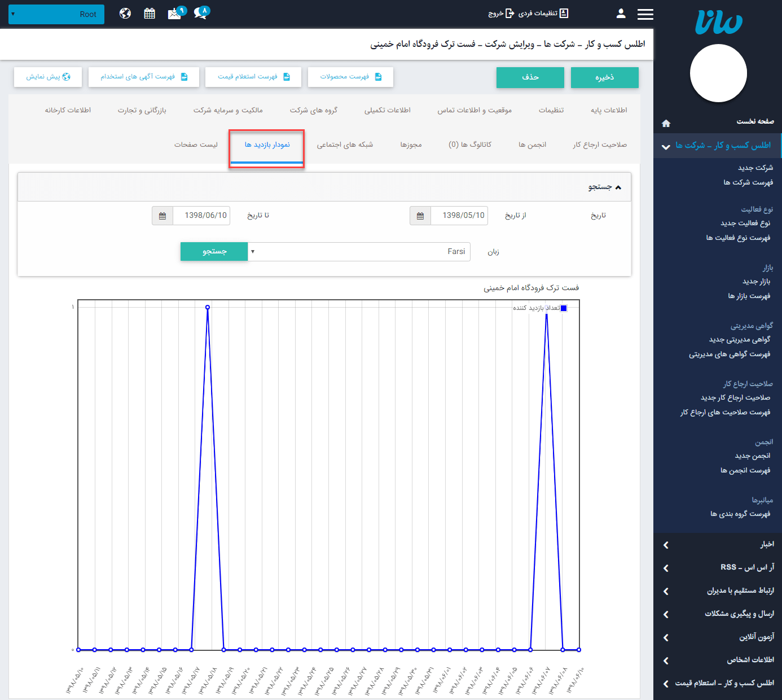Open the Root dropdown selector
Screen dimensions: 782x700
[56, 14]
